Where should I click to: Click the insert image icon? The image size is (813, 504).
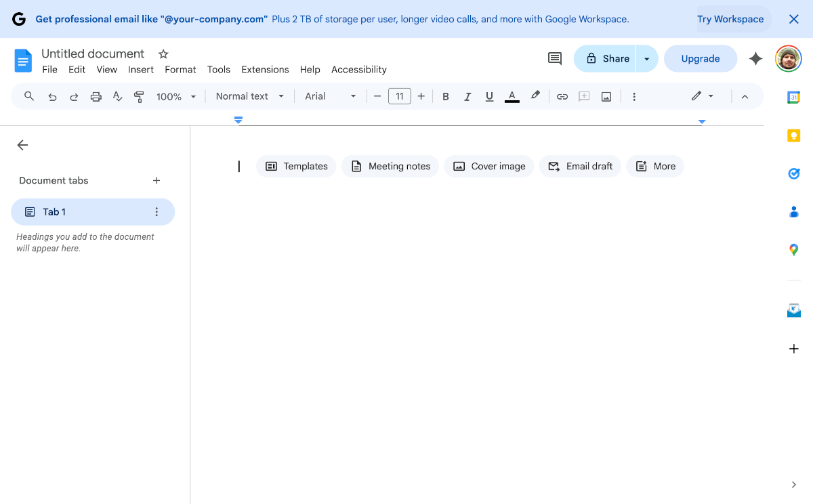point(606,97)
